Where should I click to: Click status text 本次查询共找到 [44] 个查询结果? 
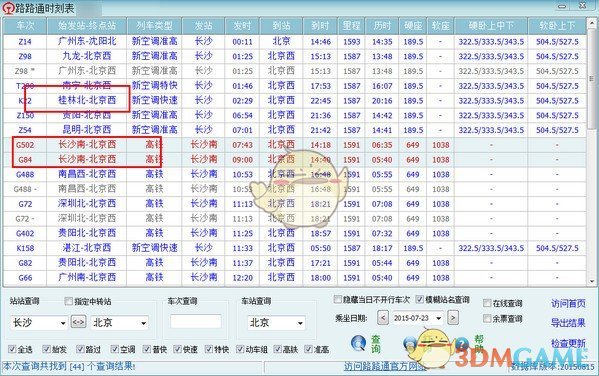pyautogui.click(x=69, y=366)
